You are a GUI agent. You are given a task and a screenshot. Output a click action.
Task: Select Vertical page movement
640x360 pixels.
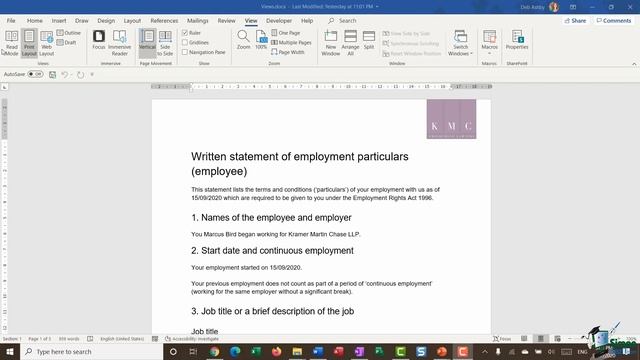[147, 43]
